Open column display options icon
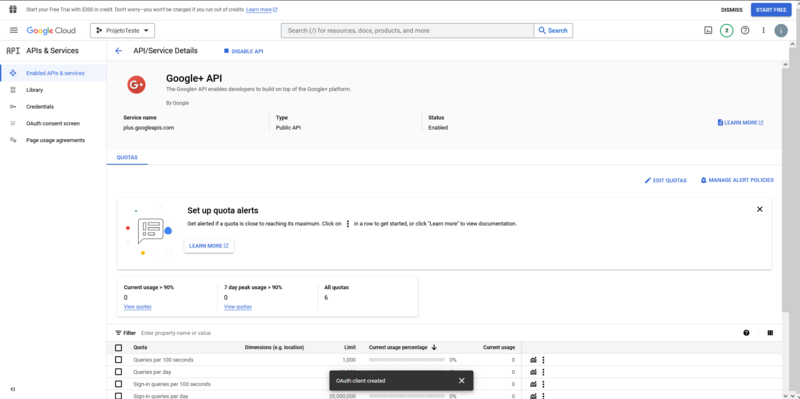The width and height of the screenshot is (800, 399). tap(770, 333)
